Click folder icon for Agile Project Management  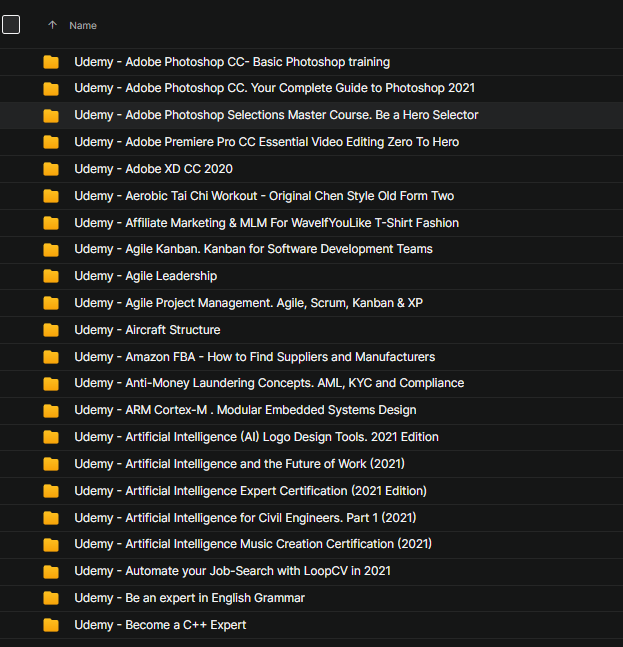point(51,303)
